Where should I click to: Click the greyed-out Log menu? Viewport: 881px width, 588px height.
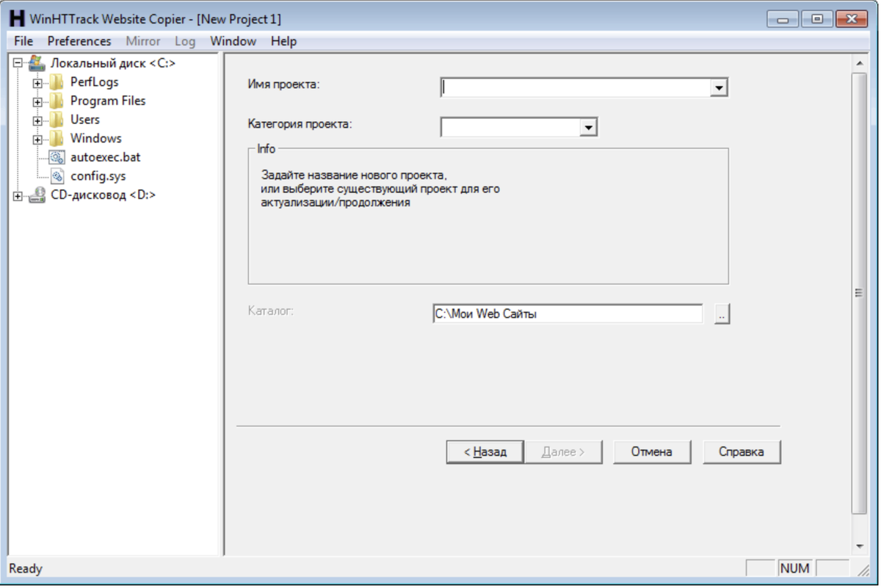pos(185,41)
